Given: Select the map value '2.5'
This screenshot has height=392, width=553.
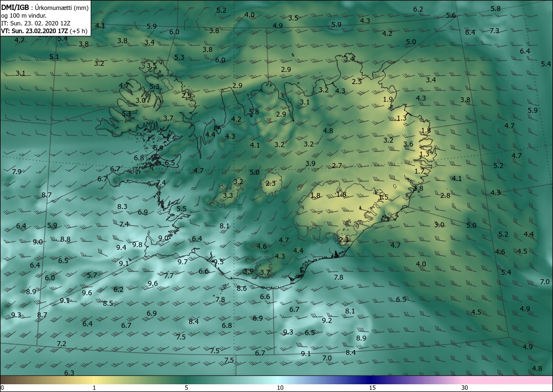Looking at the screenshot, I should [x=357, y=82].
